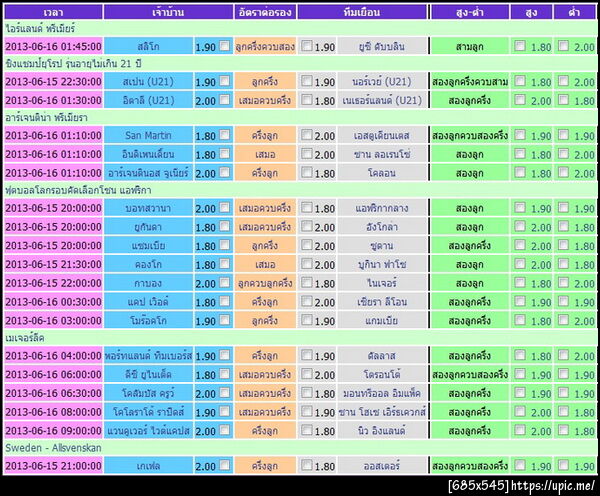The image size is (600, 496).
Task: Select the away checkbox for ซาน ลอเรนโซ่
Action: (x=306, y=153)
